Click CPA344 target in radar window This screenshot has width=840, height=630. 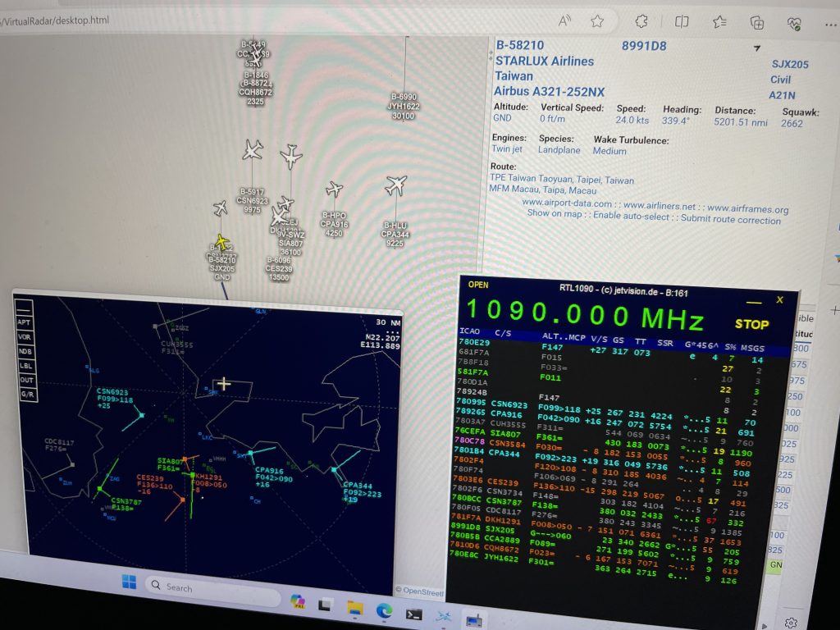[335, 470]
